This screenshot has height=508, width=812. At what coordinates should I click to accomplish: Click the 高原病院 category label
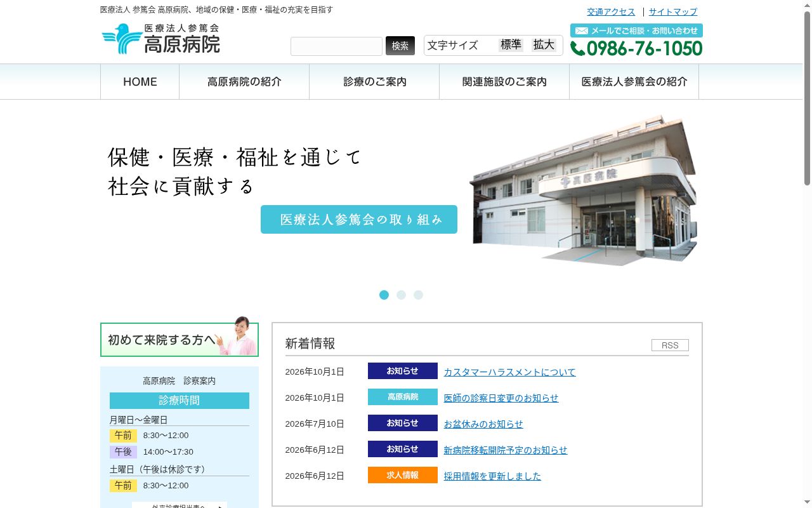[x=403, y=397]
